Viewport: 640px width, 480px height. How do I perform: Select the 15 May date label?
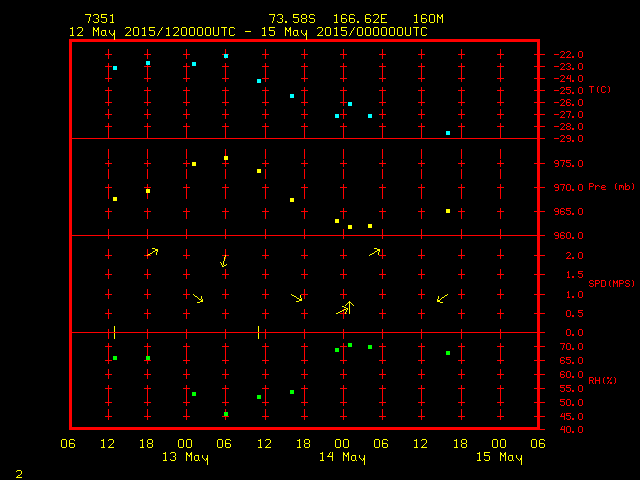click(x=498, y=458)
